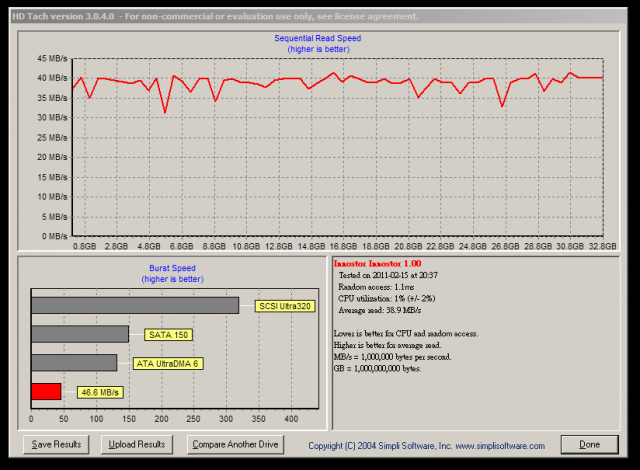
Task: Click the Tested on 2011-02-15 line
Action: tap(388, 275)
